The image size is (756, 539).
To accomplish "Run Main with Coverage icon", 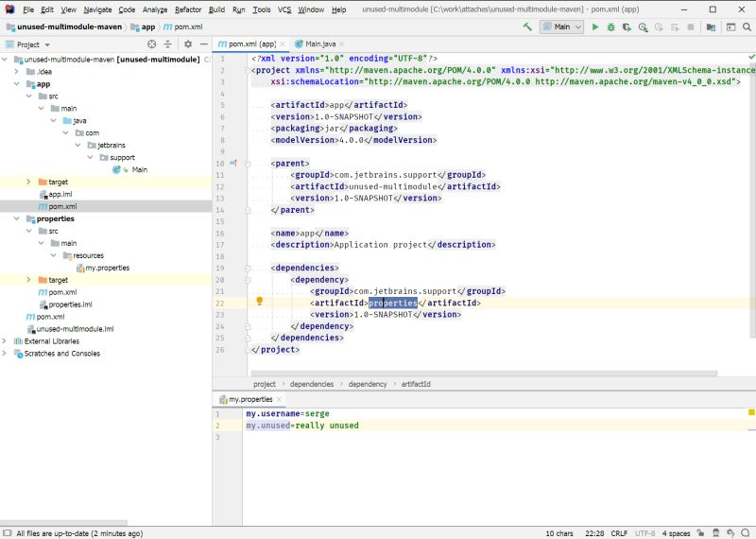I will [x=627, y=27].
